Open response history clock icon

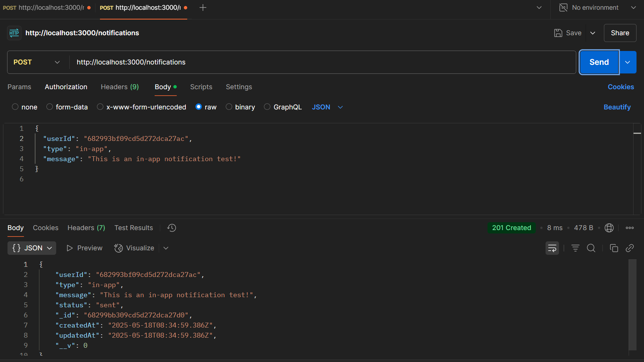point(171,228)
